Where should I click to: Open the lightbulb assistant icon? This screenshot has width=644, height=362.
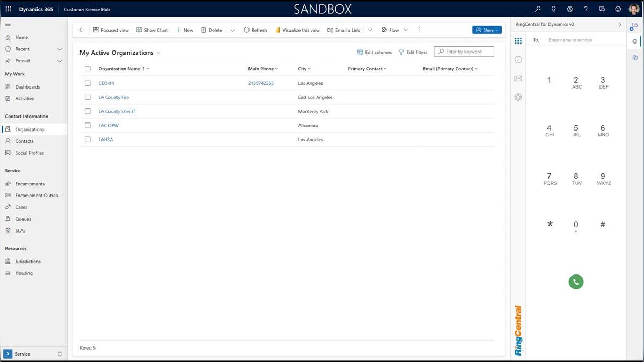tap(553, 9)
